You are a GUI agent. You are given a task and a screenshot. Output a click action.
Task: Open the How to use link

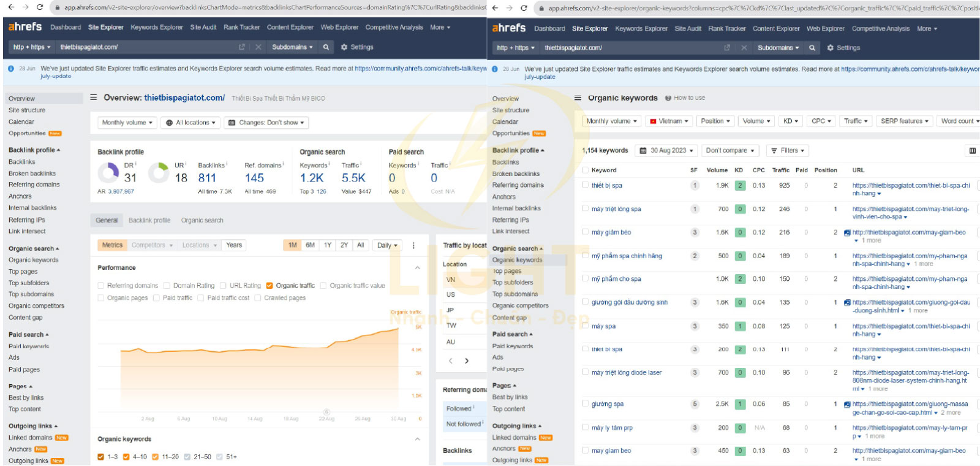pyautogui.click(x=689, y=98)
